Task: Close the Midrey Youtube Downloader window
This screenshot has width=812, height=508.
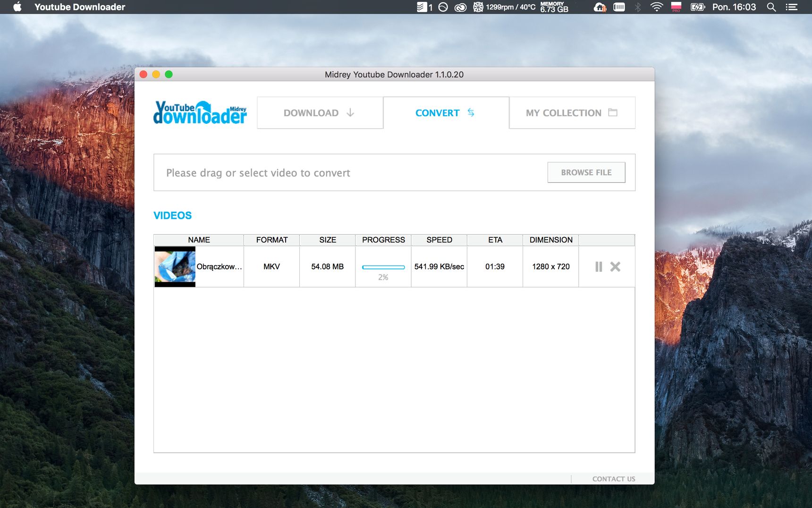Action: (x=144, y=74)
